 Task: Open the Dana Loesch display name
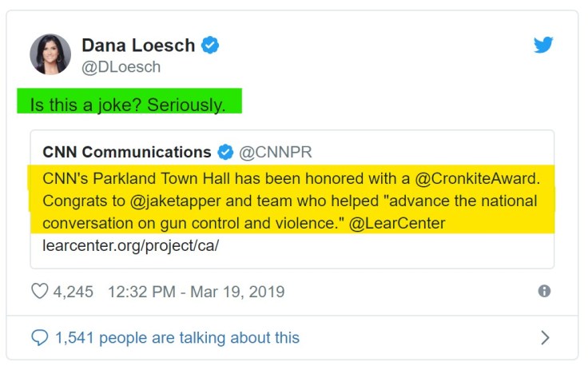138,46
